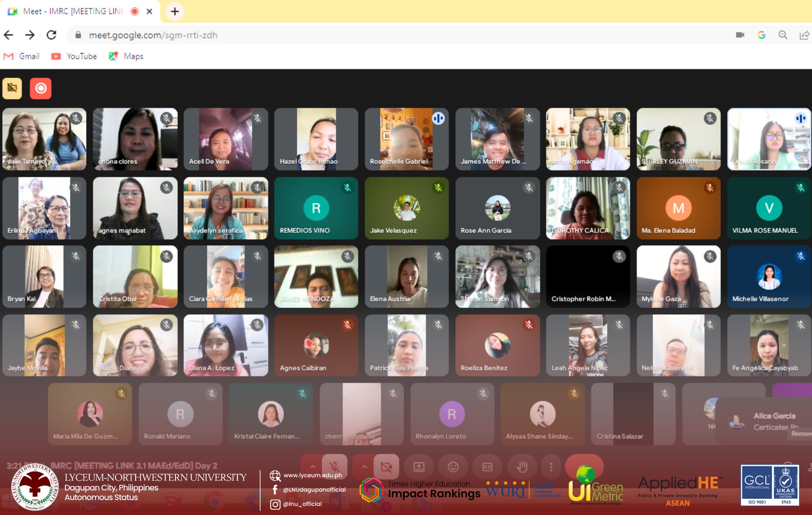The image size is (812, 515).
Task: Expand video settings chevron beside camera
Action: [x=364, y=467]
